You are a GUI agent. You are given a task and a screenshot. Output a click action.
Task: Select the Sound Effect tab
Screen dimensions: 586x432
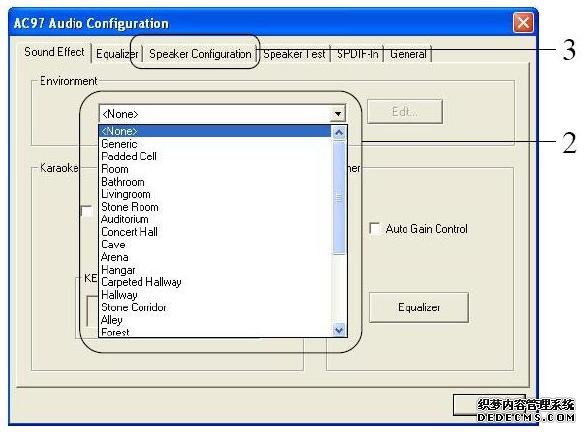(x=54, y=52)
